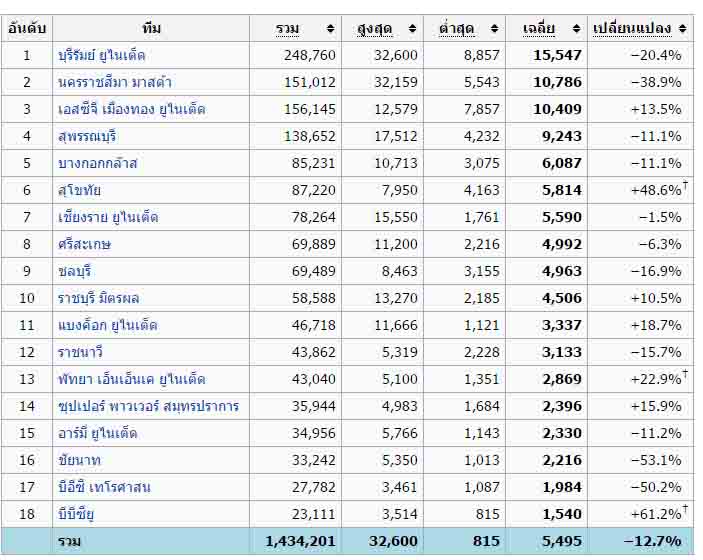Select the highest value 32,159
Image resolution: width=703 pixels, height=560 pixels.
click(396, 82)
